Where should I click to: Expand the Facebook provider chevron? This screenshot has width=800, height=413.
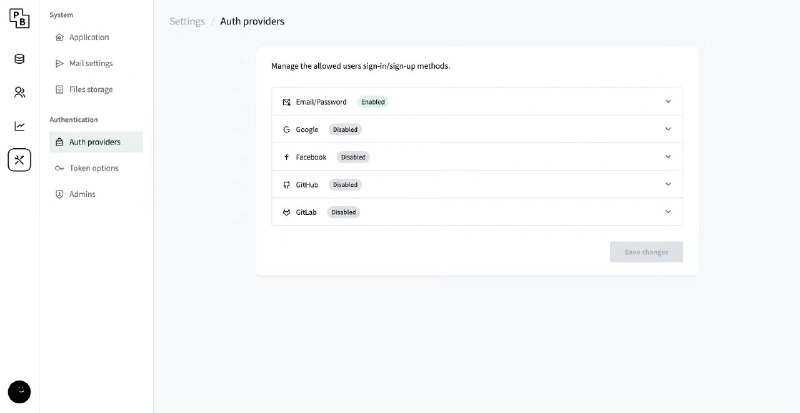click(x=668, y=156)
